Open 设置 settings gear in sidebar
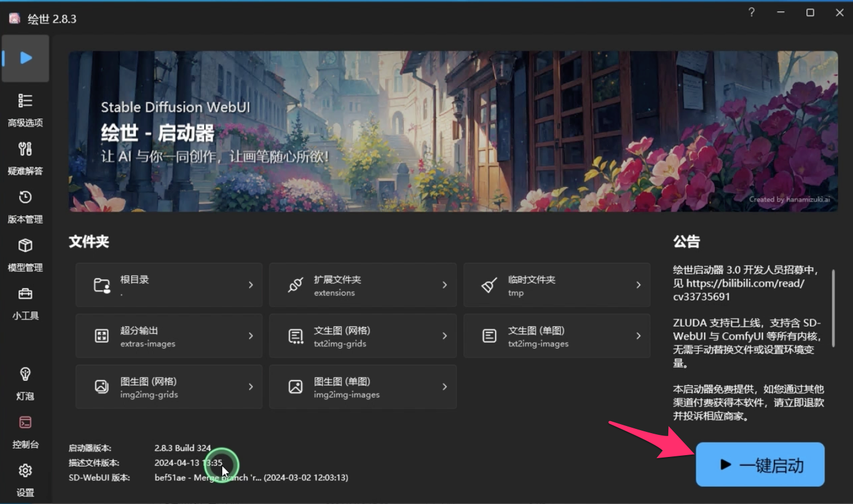Viewport: 853px width, 504px height. (25, 480)
